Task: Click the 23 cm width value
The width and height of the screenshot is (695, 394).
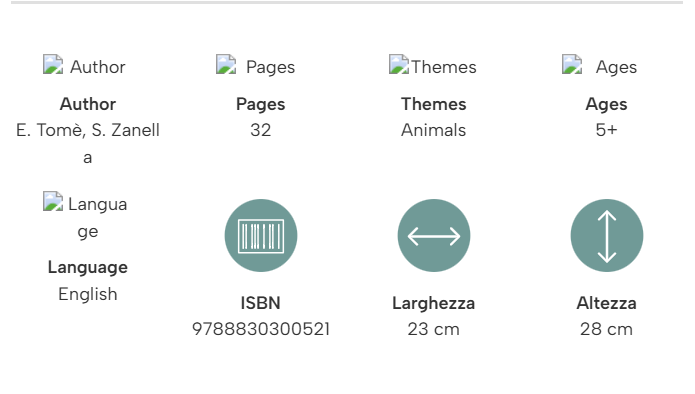Action: [x=433, y=329]
